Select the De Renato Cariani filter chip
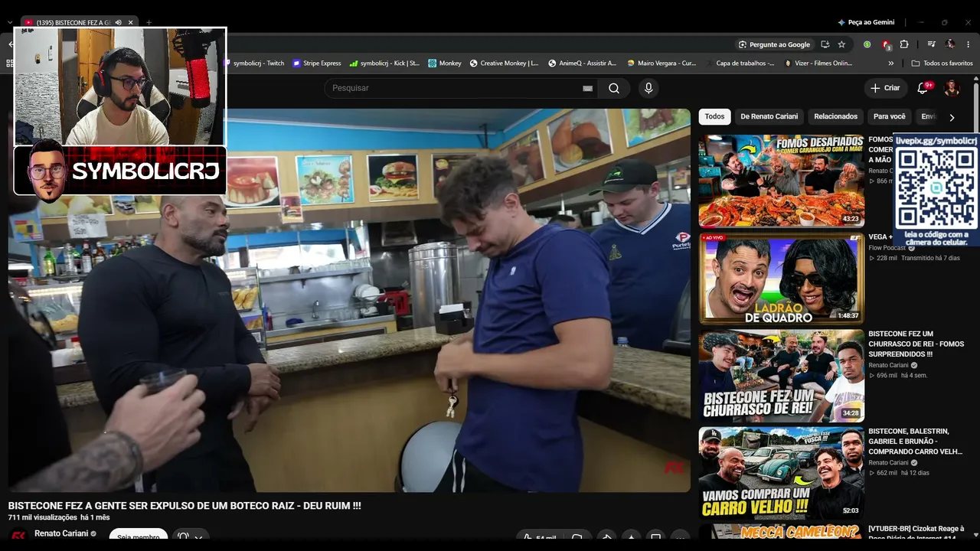The image size is (980, 551). tap(769, 116)
